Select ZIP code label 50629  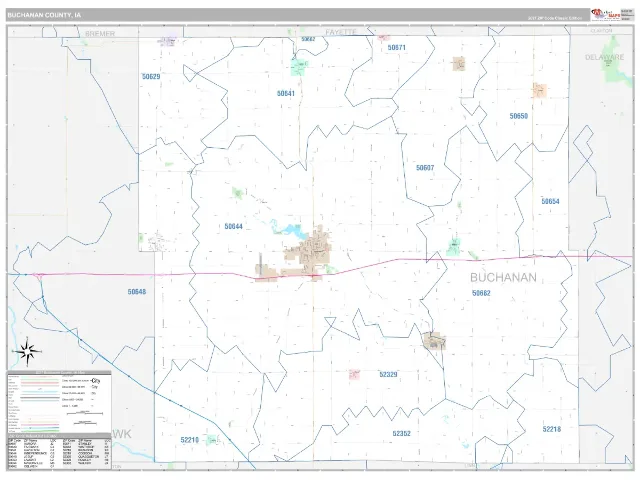click(x=151, y=76)
